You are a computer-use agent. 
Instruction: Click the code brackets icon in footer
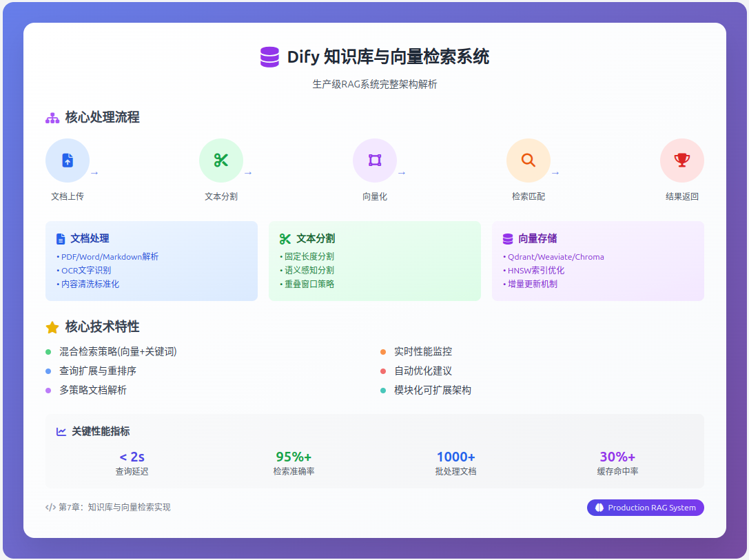50,507
